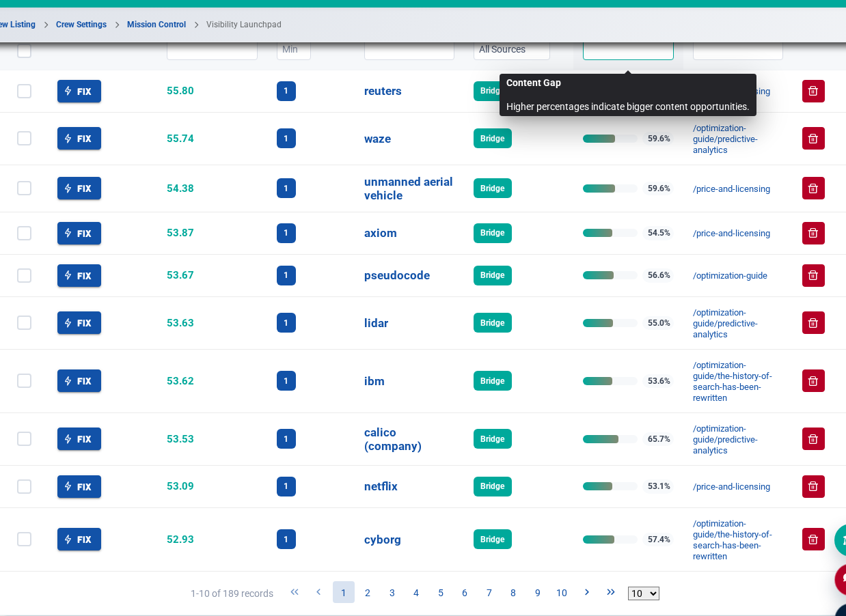Go to next page of records
Screen dimensions: 846x616
pyautogui.click(x=586, y=592)
